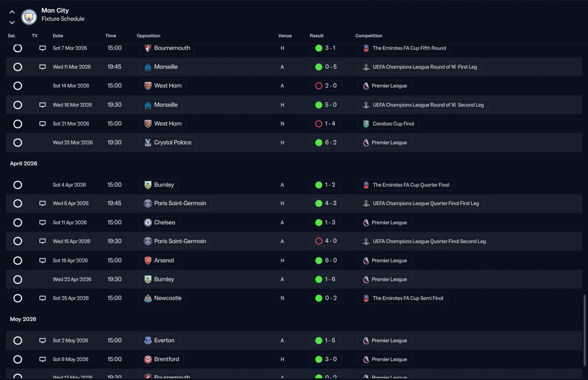This screenshot has height=380, width=588.
Task: Click the 'May 2026' month heading
Action: click(x=23, y=319)
